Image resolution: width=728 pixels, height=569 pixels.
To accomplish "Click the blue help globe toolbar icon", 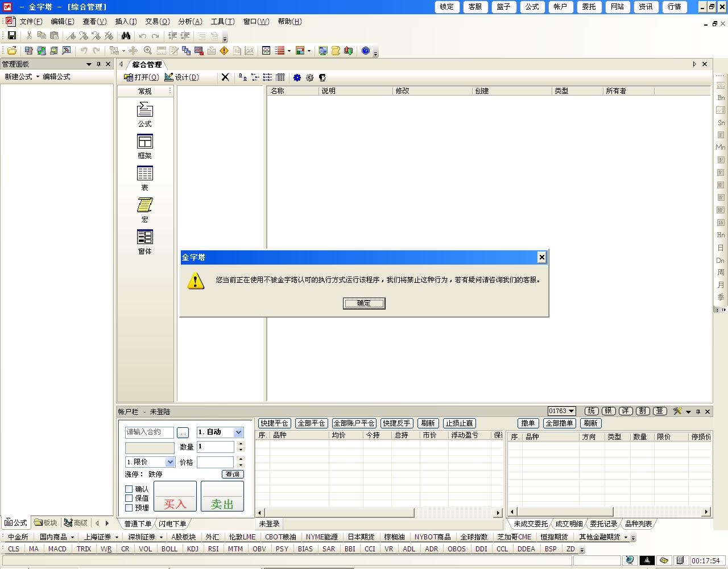I will coord(366,51).
